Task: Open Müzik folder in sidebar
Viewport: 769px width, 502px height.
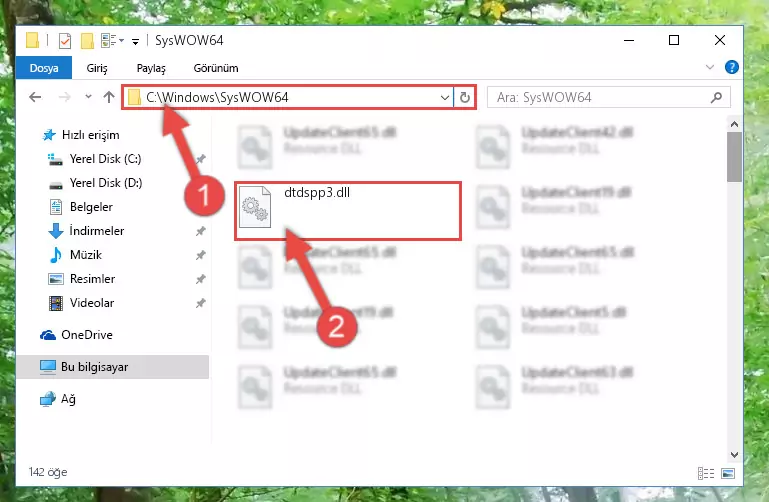Action: tap(86, 255)
